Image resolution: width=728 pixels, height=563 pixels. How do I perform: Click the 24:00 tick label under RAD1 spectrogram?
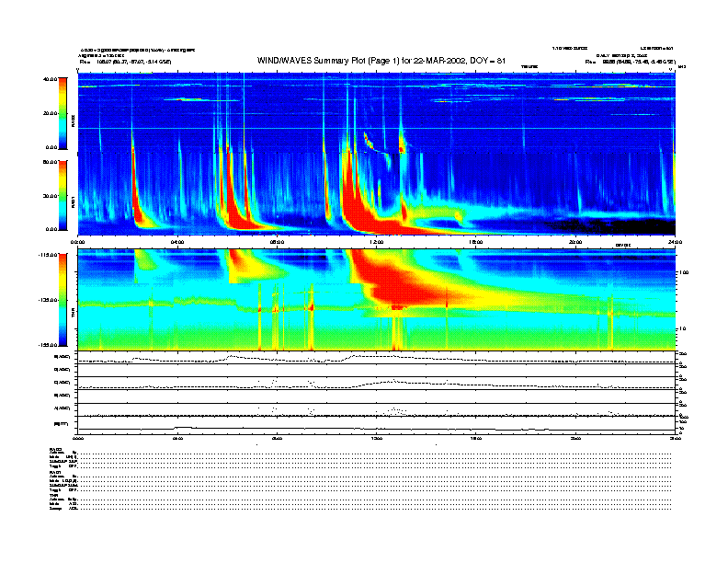(x=675, y=242)
